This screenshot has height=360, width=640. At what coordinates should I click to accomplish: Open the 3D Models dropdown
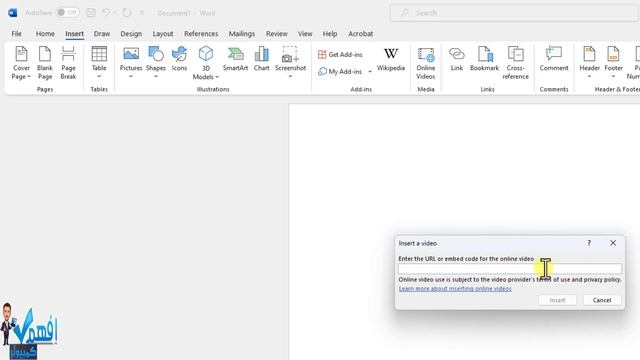click(206, 63)
